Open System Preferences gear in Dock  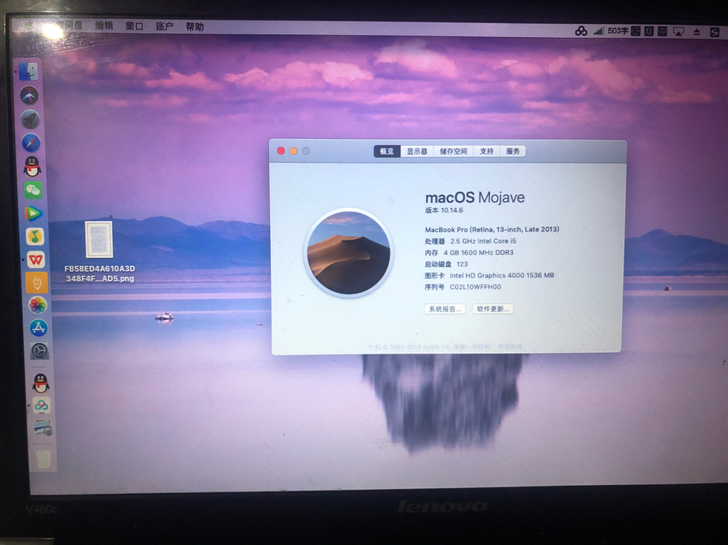coord(39,350)
